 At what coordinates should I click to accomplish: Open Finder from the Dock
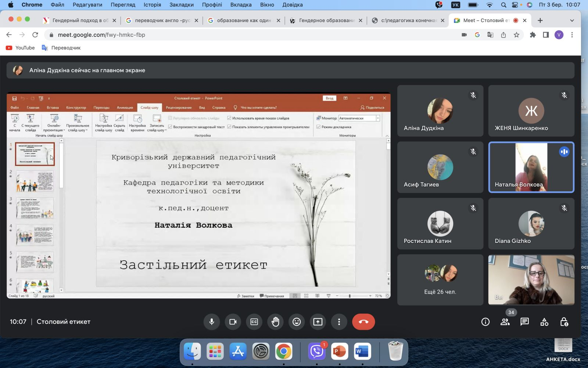point(192,351)
